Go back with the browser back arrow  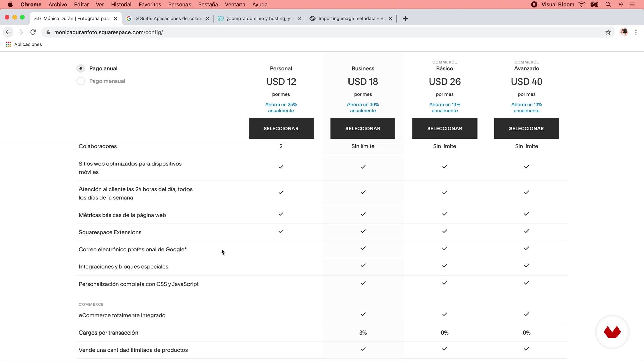(8, 32)
